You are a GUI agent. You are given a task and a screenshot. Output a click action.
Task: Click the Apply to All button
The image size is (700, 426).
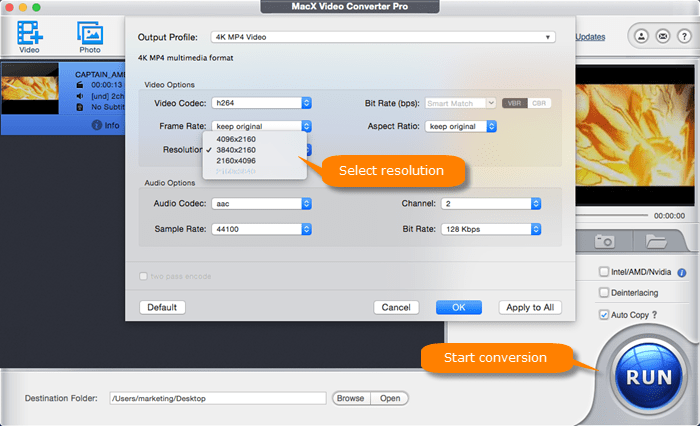[x=530, y=307]
